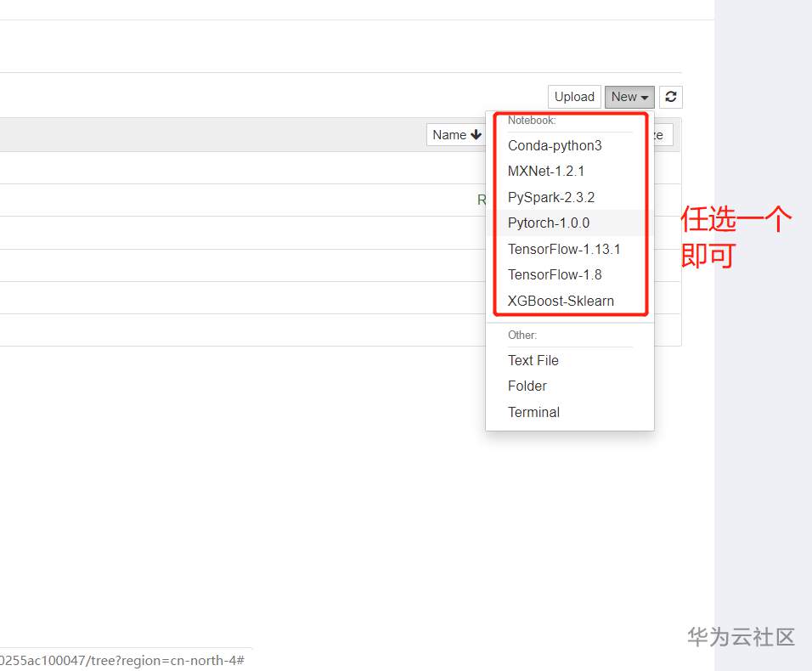Choose MXNet-1.2.1 notebook kernel
The width and height of the screenshot is (812, 671).
570,172
